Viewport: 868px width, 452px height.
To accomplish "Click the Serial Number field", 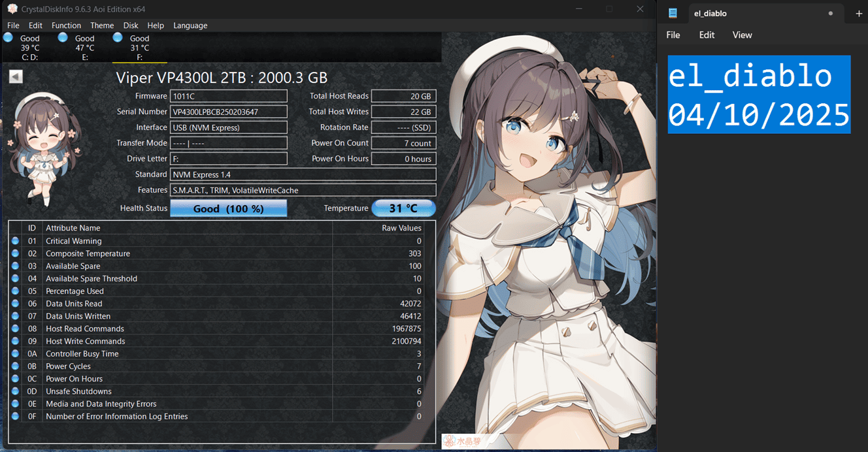I will tap(228, 112).
